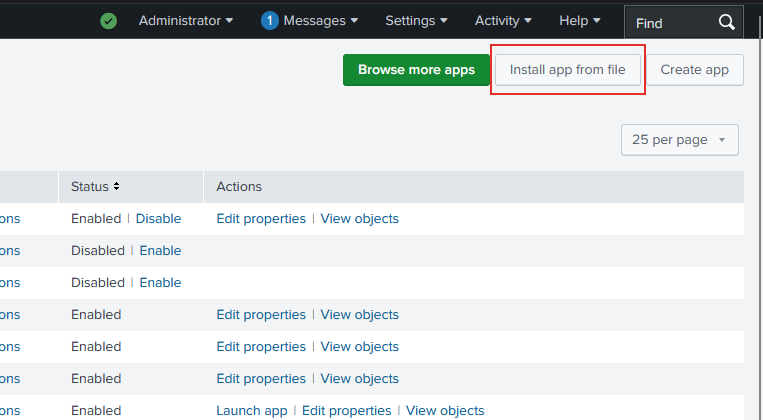Click the Launch app link
The width and height of the screenshot is (763, 420).
pyautogui.click(x=252, y=411)
